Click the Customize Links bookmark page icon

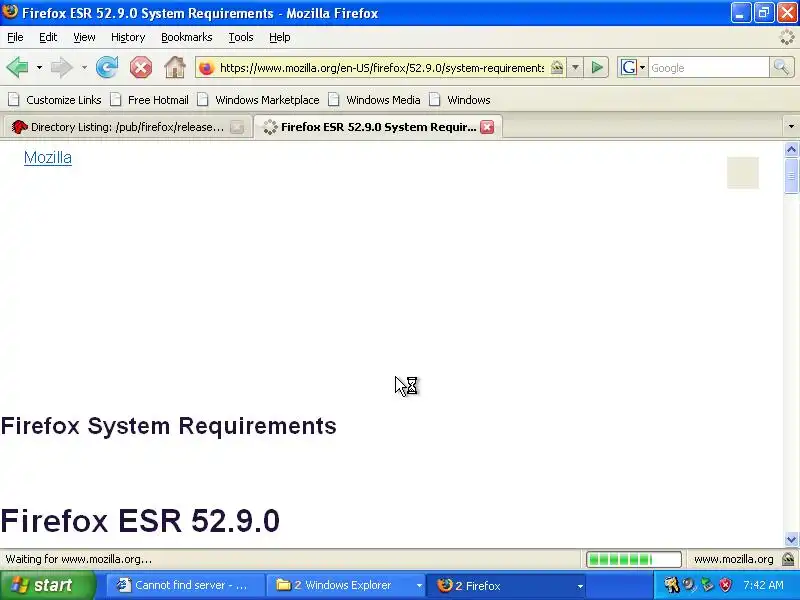[14, 99]
